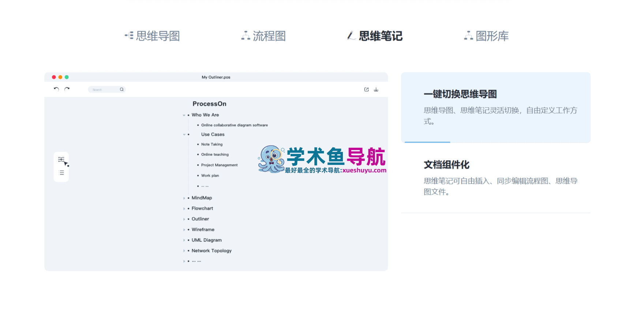Expand the MindMap node

pos(184,198)
